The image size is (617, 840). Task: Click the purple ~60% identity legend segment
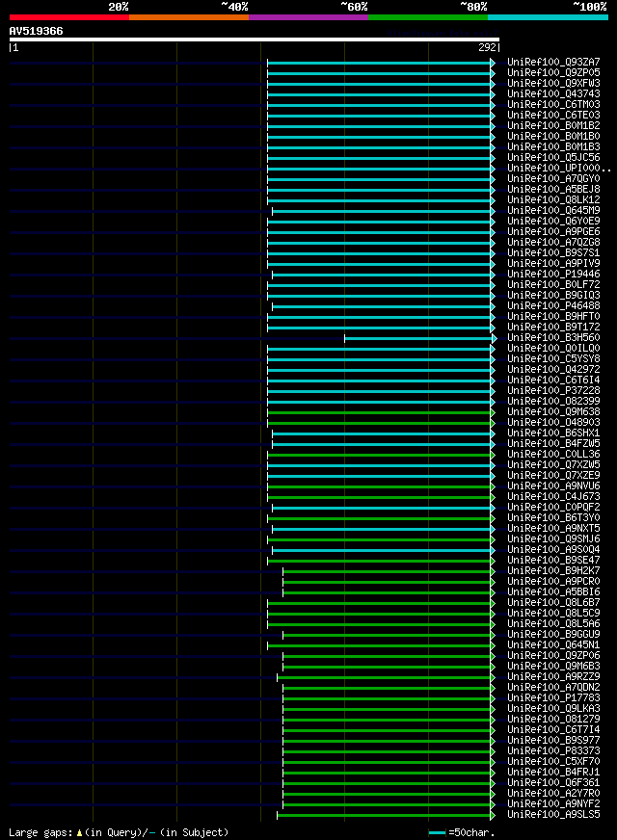tap(308, 17)
